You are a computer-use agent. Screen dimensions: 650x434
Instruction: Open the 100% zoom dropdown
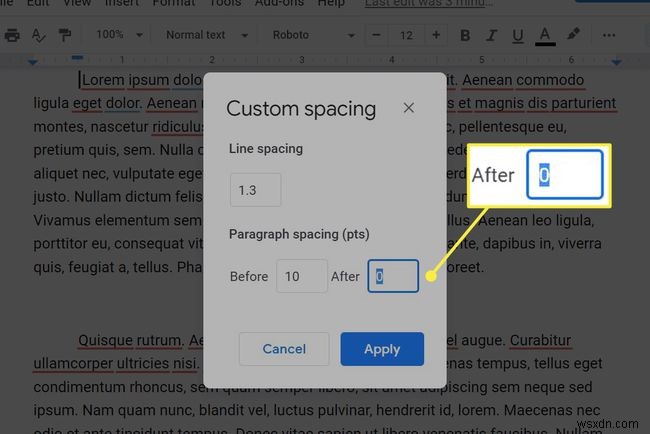pyautogui.click(x=119, y=35)
